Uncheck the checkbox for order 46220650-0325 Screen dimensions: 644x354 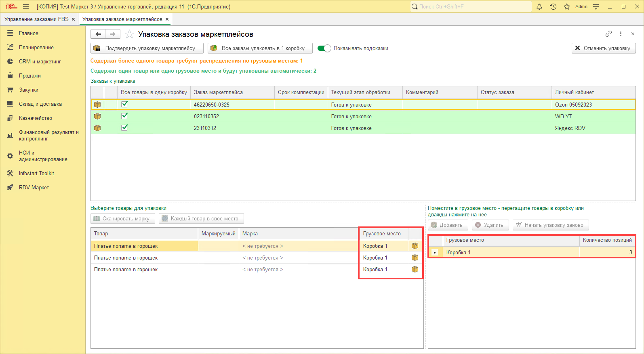[124, 104]
